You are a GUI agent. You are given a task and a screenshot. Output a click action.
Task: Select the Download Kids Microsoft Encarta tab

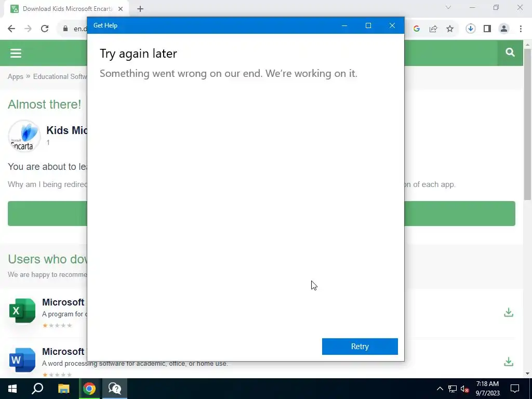pos(66,9)
